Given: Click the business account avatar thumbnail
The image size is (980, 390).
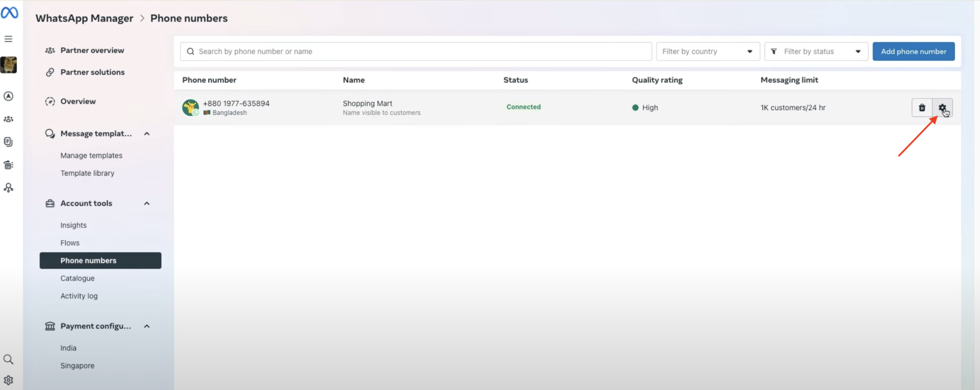Looking at the screenshot, I should point(9,65).
